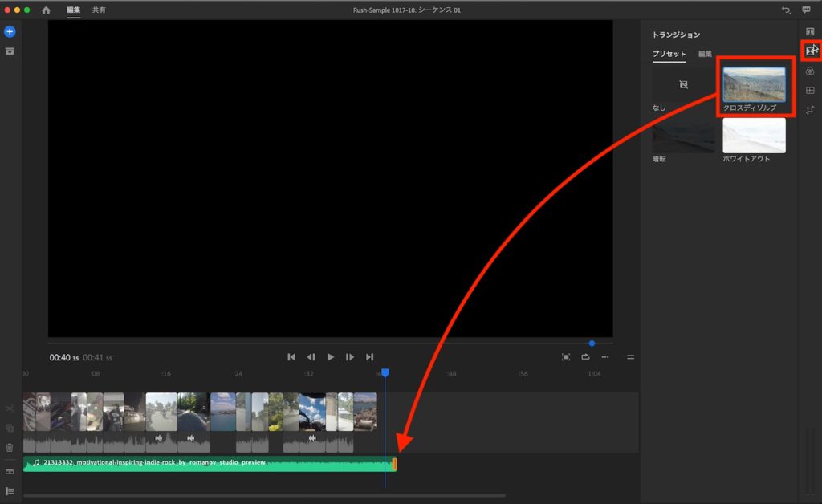Open the feedback speech bubble icon
The height and width of the screenshot is (504, 822).
tap(806, 10)
